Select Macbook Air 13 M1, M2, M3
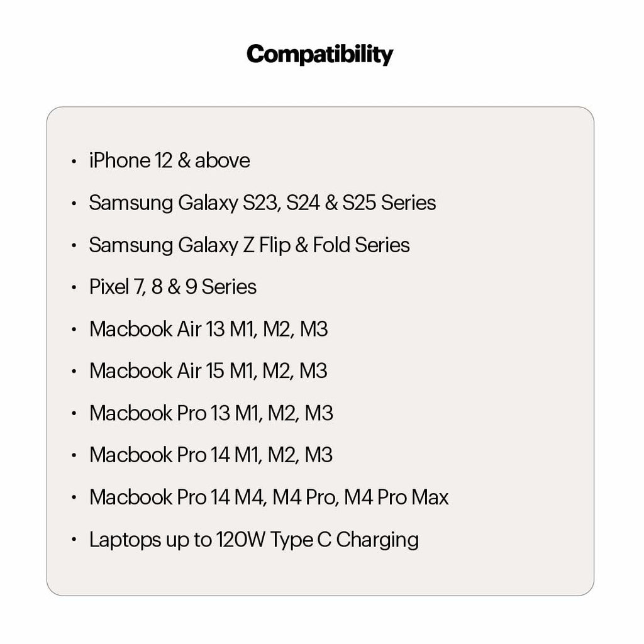 coord(208,330)
